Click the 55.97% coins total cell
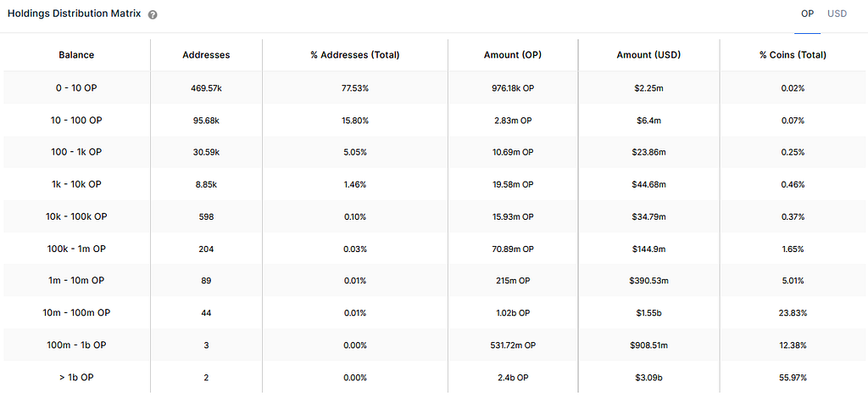Screen dimensions: 868x398 tap(793, 377)
